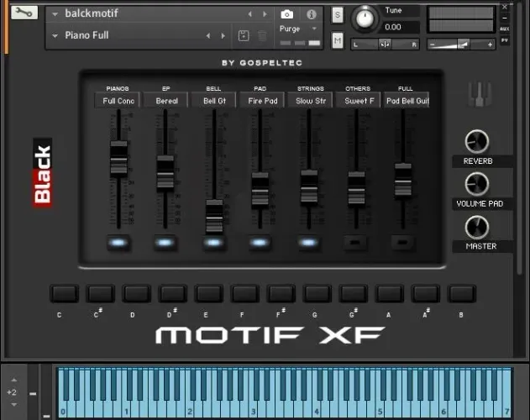Toggle the PIANOS channel blue LED
Screen dimensions: 530x420
[x=118, y=243]
